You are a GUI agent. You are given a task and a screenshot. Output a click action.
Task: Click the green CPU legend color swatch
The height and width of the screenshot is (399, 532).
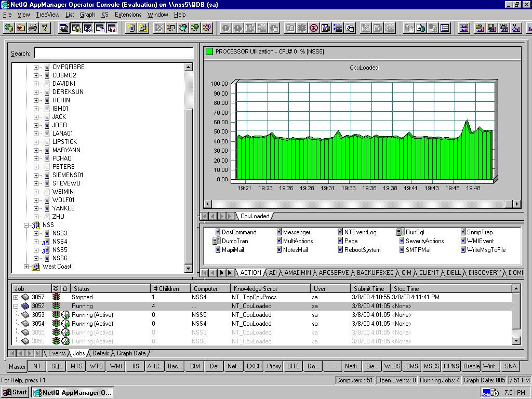[209, 51]
